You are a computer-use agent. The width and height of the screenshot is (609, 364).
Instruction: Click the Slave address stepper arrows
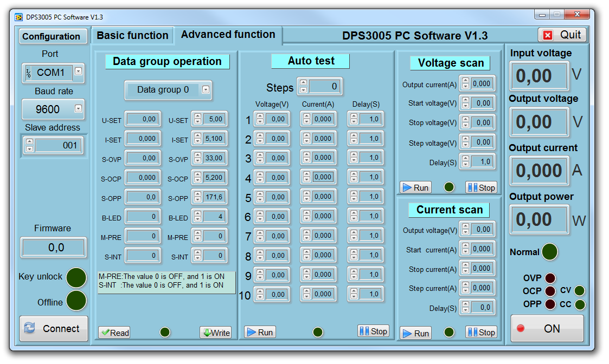coord(29,145)
